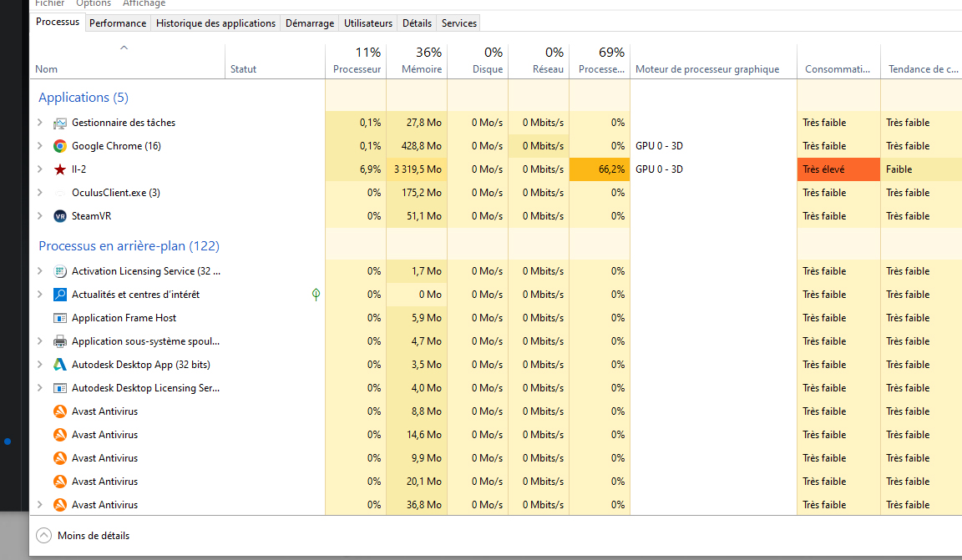Image resolution: width=962 pixels, height=560 pixels.
Task: Sort by the 69% GPU column header
Action: pos(600,61)
